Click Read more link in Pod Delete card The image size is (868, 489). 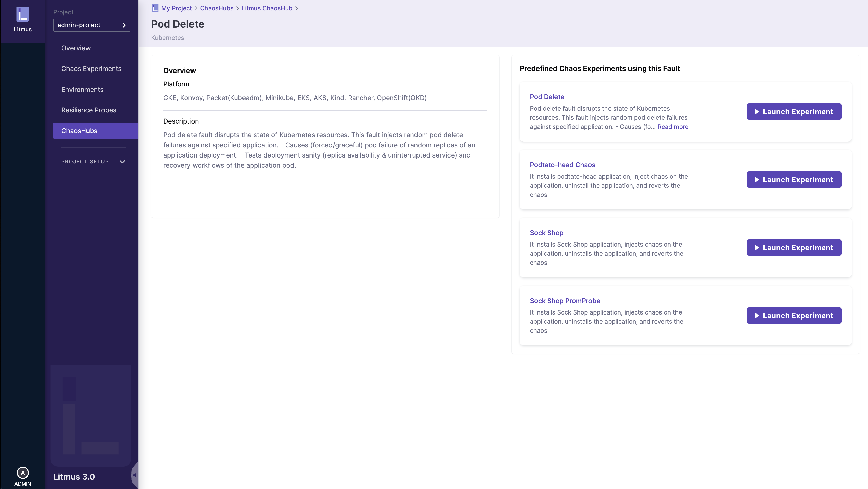coord(673,127)
